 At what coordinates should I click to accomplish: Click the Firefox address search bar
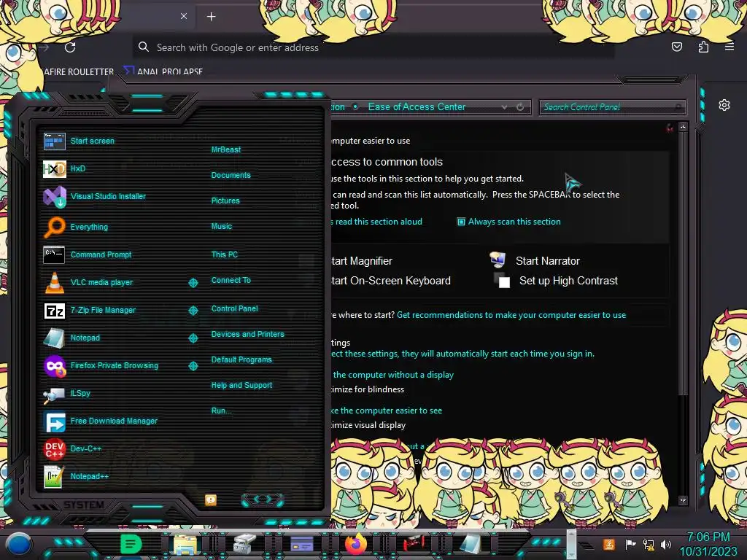click(373, 47)
